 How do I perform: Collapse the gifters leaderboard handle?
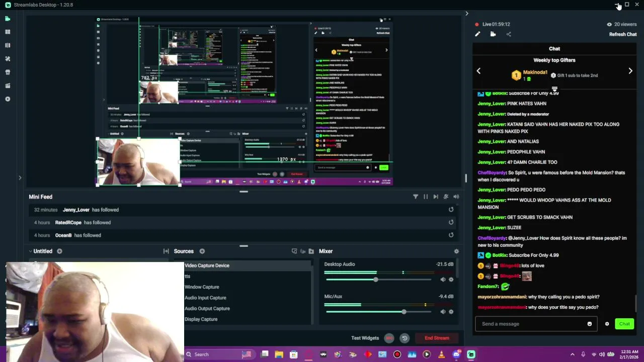(554, 89)
